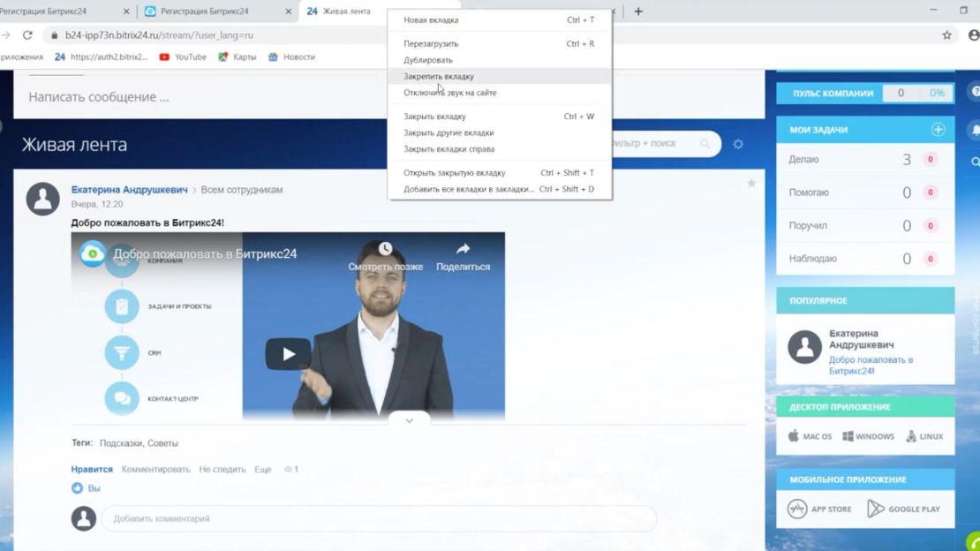The width and height of the screenshot is (980, 551).
Task: Open the Новости bookmark
Action: (292, 57)
